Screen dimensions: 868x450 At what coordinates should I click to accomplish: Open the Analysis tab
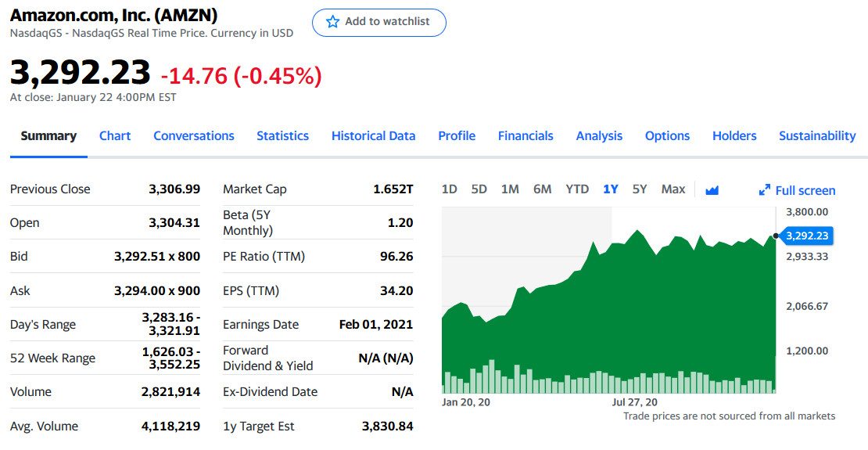(x=599, y=135)
